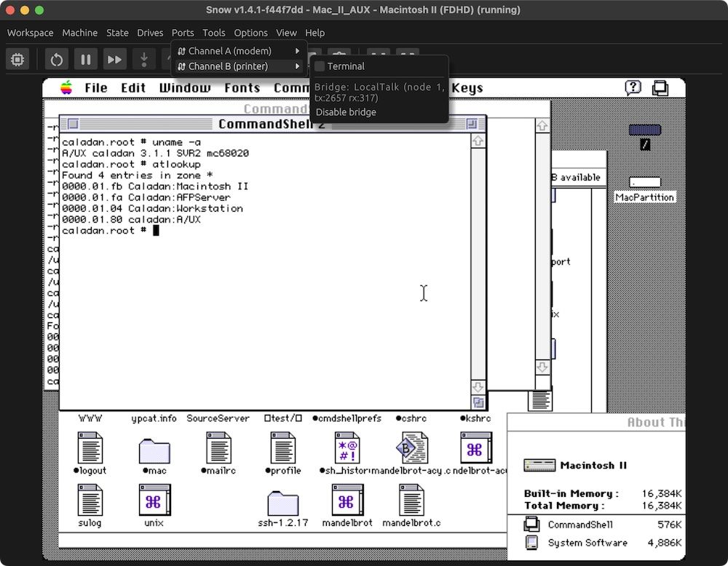Open the Fonts menu
Image resolution: width=728 pixels, height=566 pixels.
tap(242, 88)
